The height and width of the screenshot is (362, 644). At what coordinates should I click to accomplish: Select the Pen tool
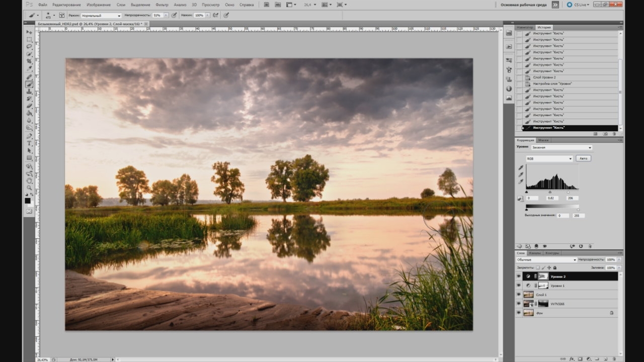click(x=29, y=136)
